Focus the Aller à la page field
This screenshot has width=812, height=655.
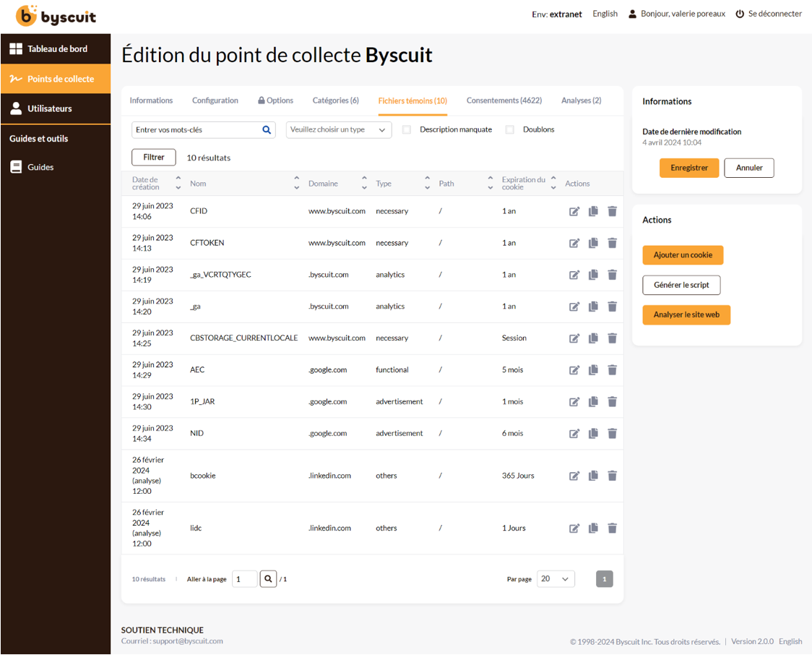click(x=244, y=579)
